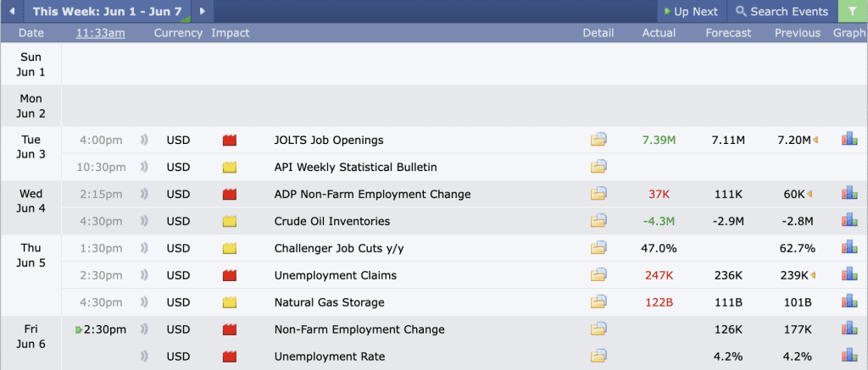Toggle sound alert for Non-Farm Employment Change
The width and height of the screenshot is (868, 370).
144,329
